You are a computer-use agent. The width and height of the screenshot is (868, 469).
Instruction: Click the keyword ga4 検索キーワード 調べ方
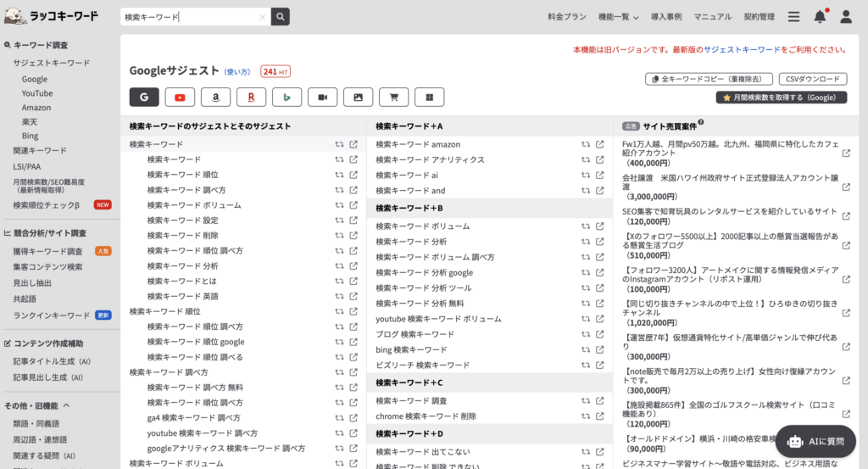[x=194, y=418]
